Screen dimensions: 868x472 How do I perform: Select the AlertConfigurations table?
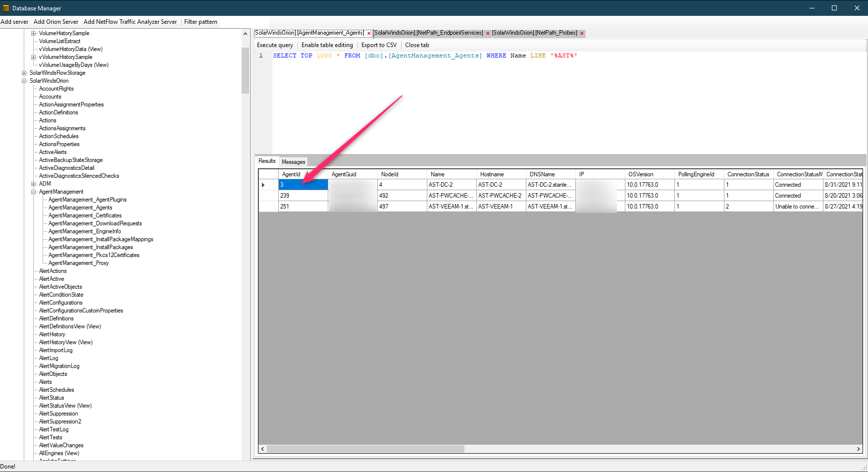[x=61, y=303]
